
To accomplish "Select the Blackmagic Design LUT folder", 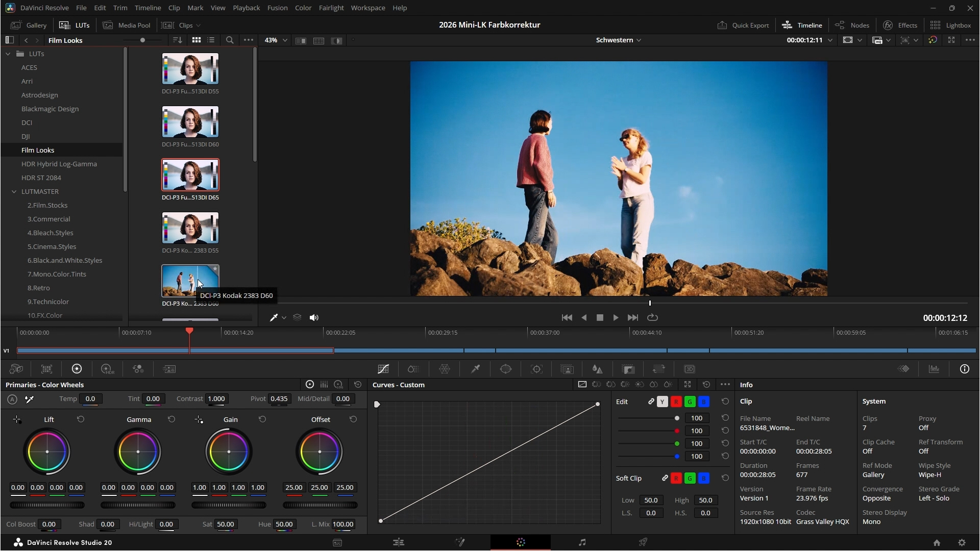I will (x=50, y=109).
